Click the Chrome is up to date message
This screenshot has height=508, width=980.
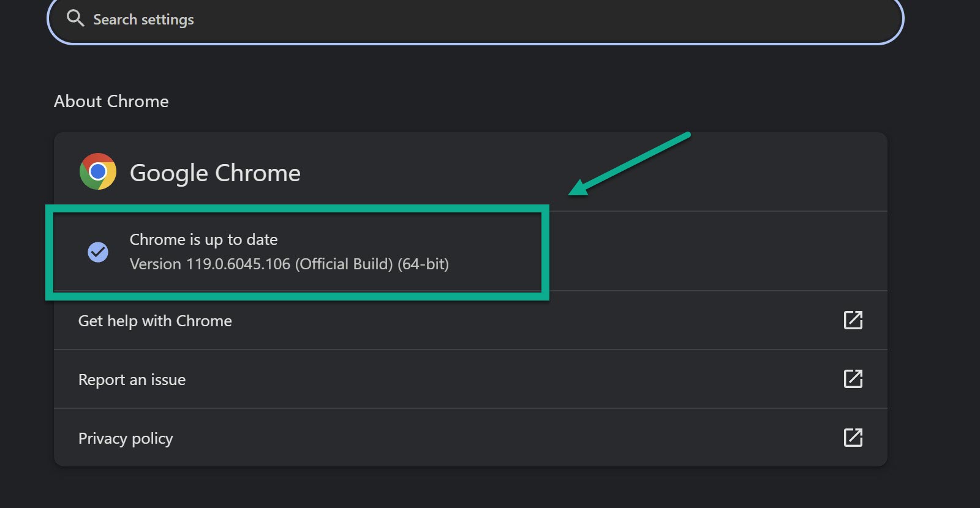tap(203, 239)
